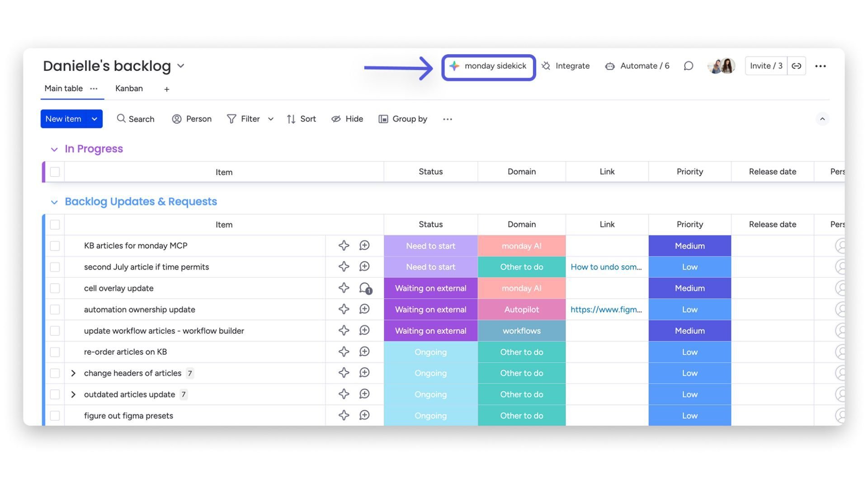Add a new board view with plus
The width and height of the screenshot is (868, 488).
point(167,89)
